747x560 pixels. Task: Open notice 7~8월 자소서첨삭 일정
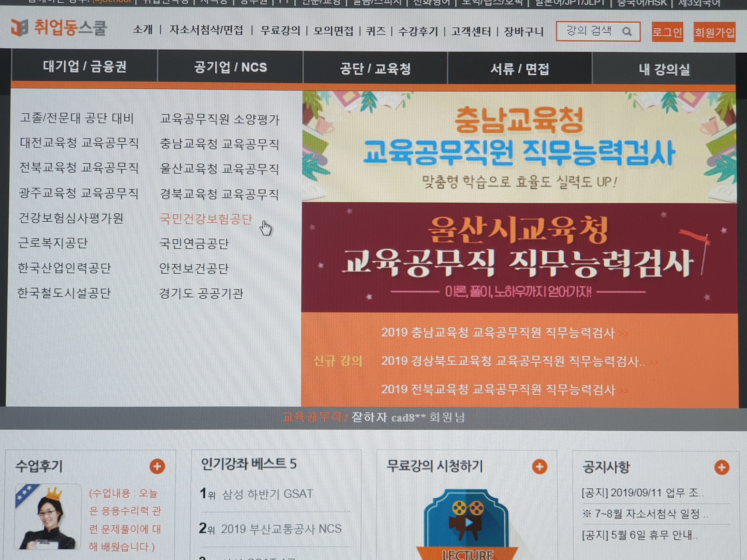[x=645, y=514]
